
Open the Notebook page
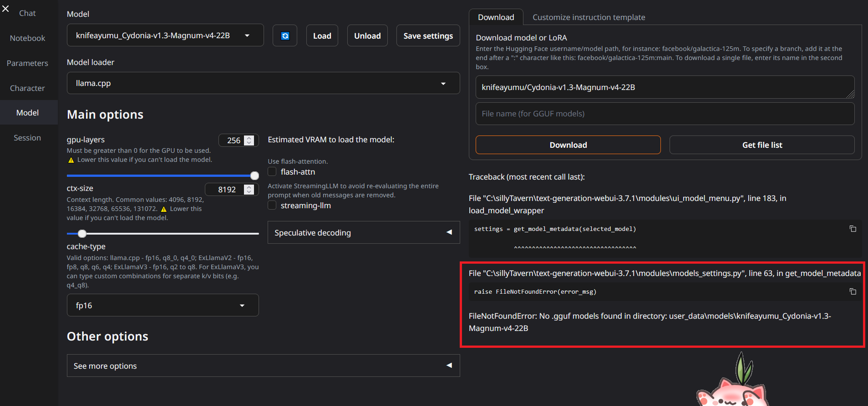point(27,38)
